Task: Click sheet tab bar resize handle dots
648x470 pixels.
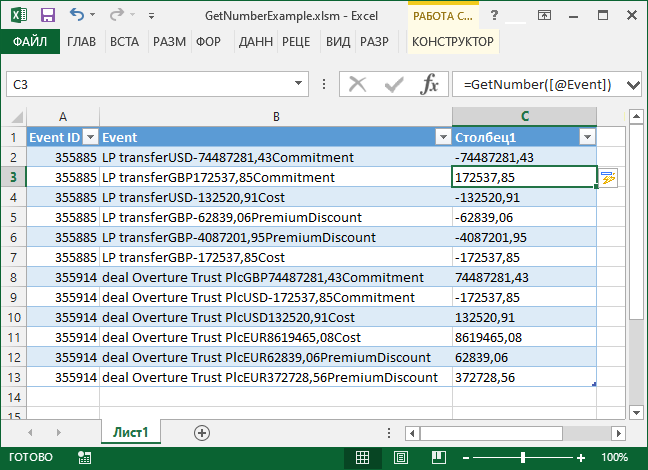Action: coord(389,433)
